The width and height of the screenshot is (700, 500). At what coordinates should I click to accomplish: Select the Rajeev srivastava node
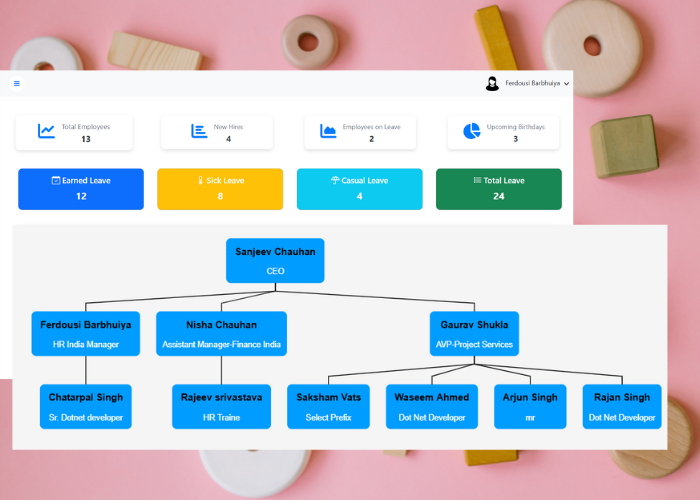(x=221, y=407)
